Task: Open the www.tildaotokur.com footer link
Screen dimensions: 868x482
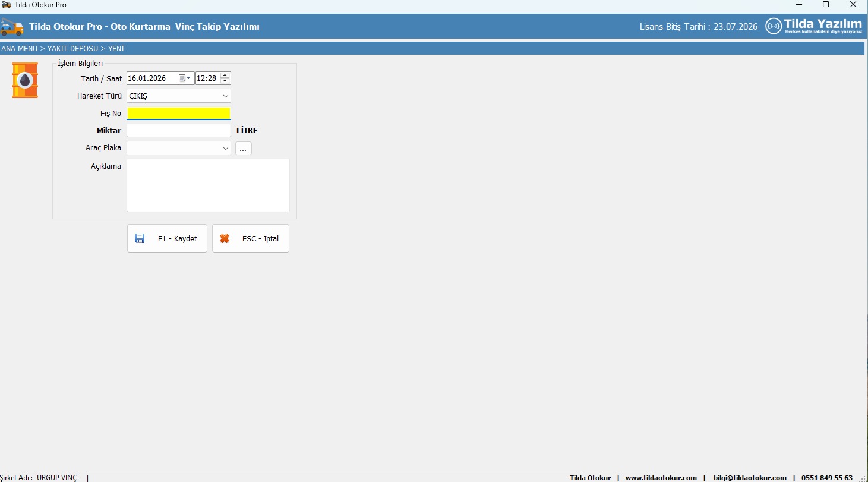Action: pos(661,478)
